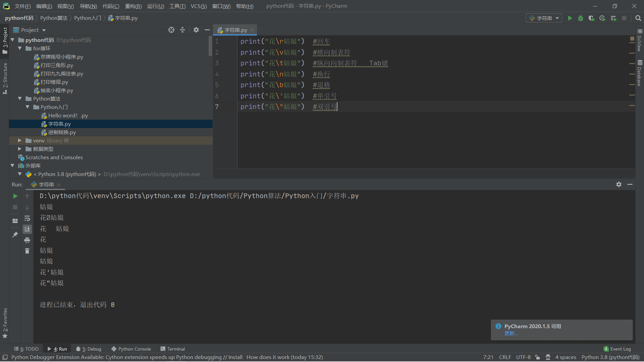Collapse the for循环 folder
Screen dimensions: 644x362
pyautogui.click(x=19, y=48)
